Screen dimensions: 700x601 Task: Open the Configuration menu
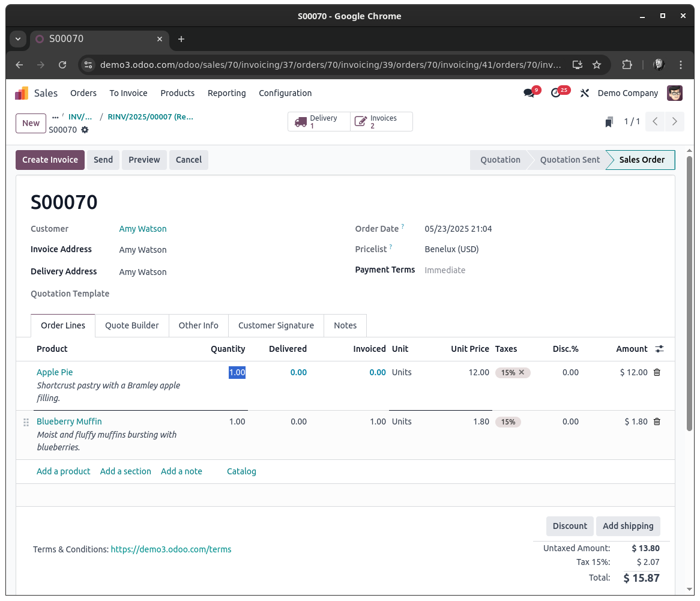[285, 93]
